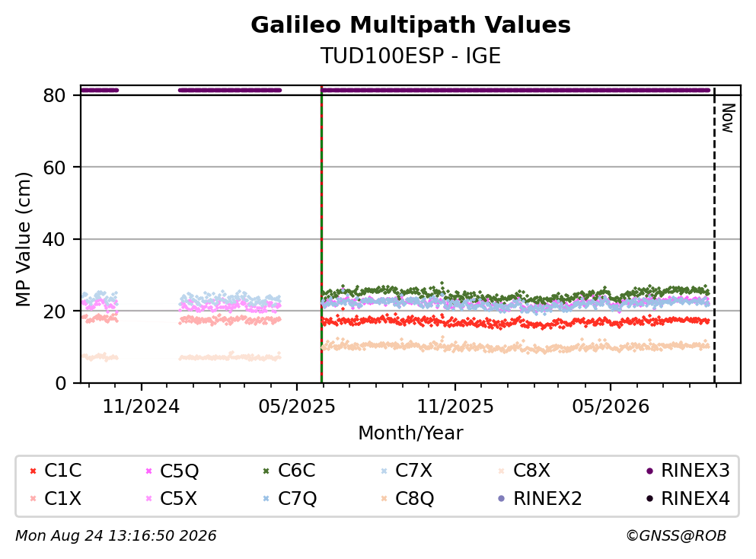Viewport: 756px width, 559px height.
Task: Click the Month/Year axis label
Action: pos(410,433)
